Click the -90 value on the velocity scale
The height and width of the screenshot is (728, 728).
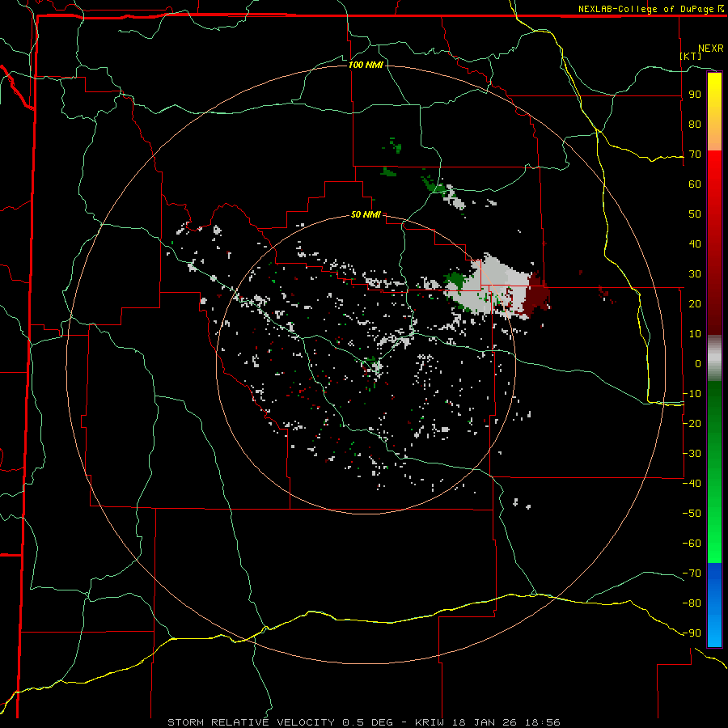(692, 633)
